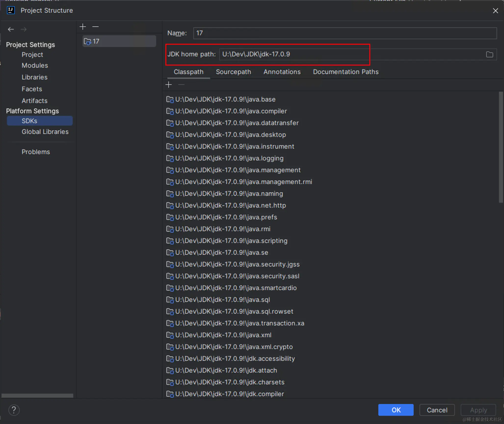Open the Problems section
The image size is (504, 424).
pyautogui.click(x=36, y=152)
